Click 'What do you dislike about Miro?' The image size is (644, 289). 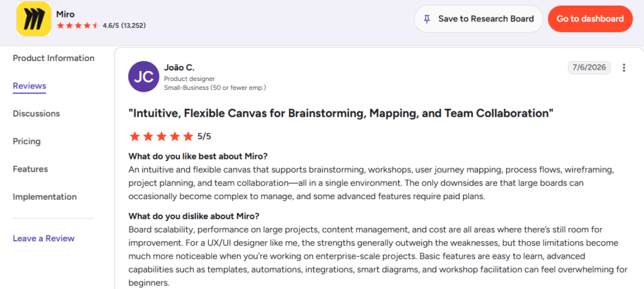pyautogui.click(x=194, y=216)
